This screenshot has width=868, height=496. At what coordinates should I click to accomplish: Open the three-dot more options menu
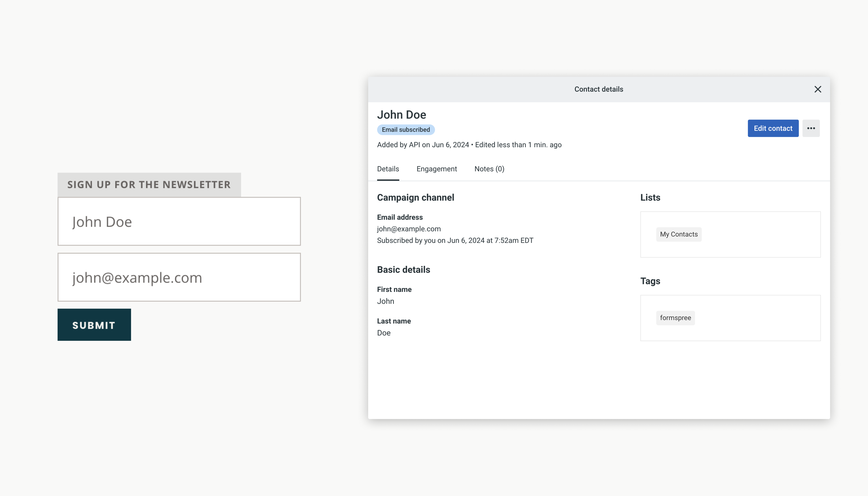811,128
